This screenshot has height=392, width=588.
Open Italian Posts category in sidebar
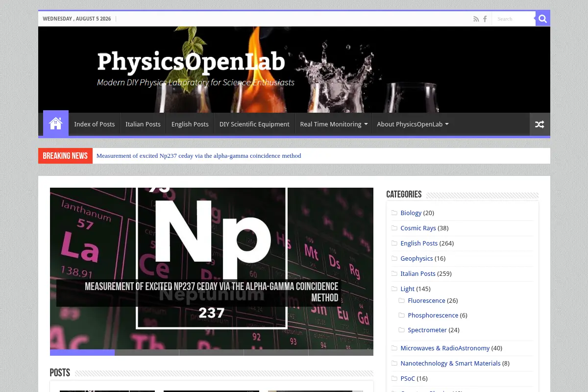click(x=418, y=273)
